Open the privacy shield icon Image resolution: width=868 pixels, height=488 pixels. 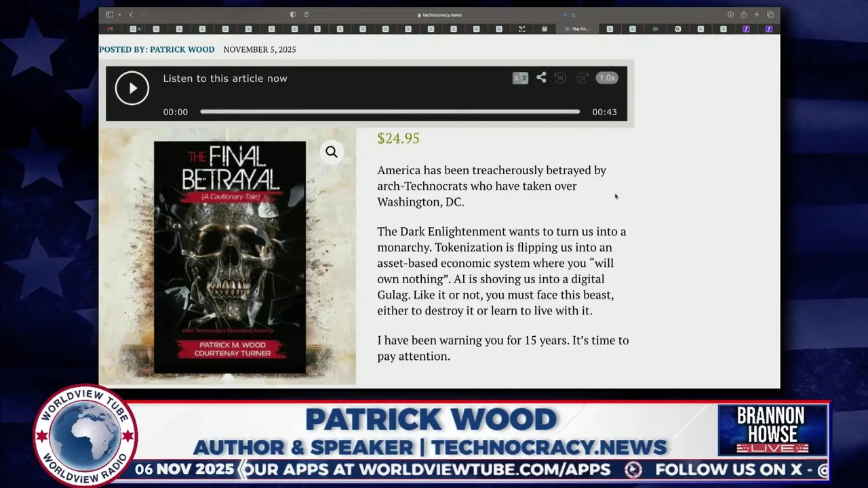(x=293, y=14)
